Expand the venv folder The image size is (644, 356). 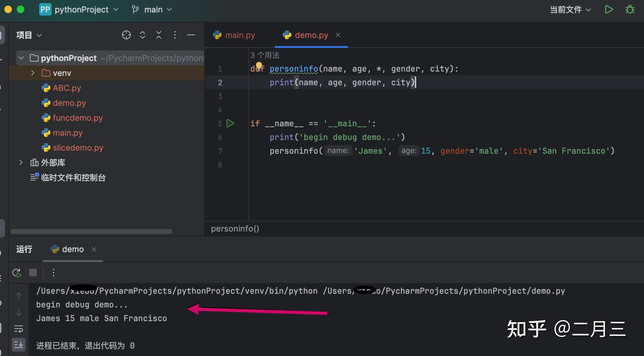(33, 73)
